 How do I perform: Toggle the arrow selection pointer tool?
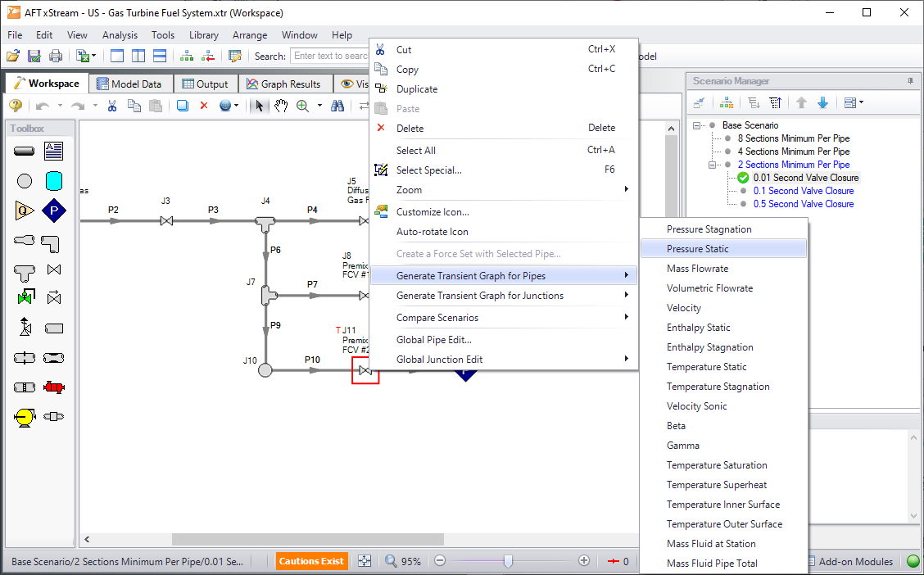(260, 106)
